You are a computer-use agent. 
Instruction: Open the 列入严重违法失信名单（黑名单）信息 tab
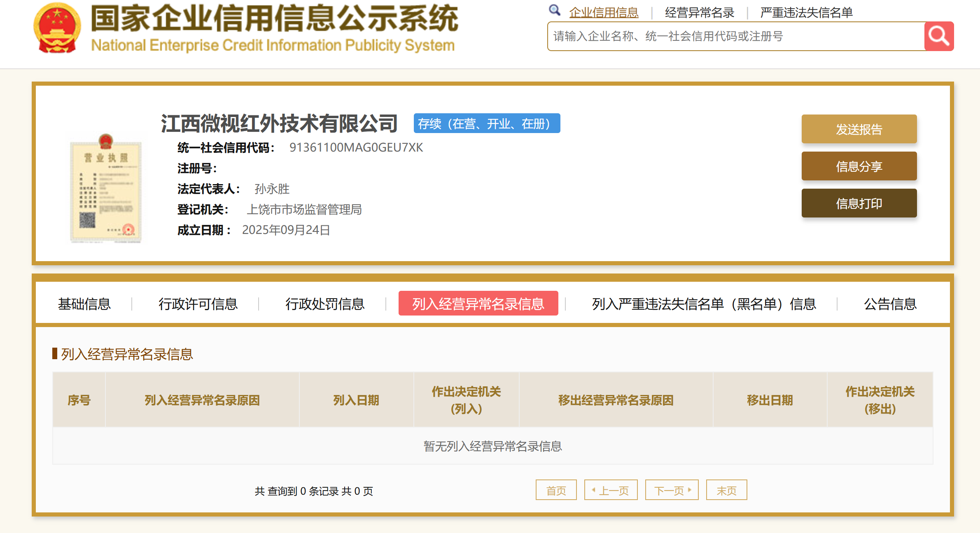pos(704,304)
